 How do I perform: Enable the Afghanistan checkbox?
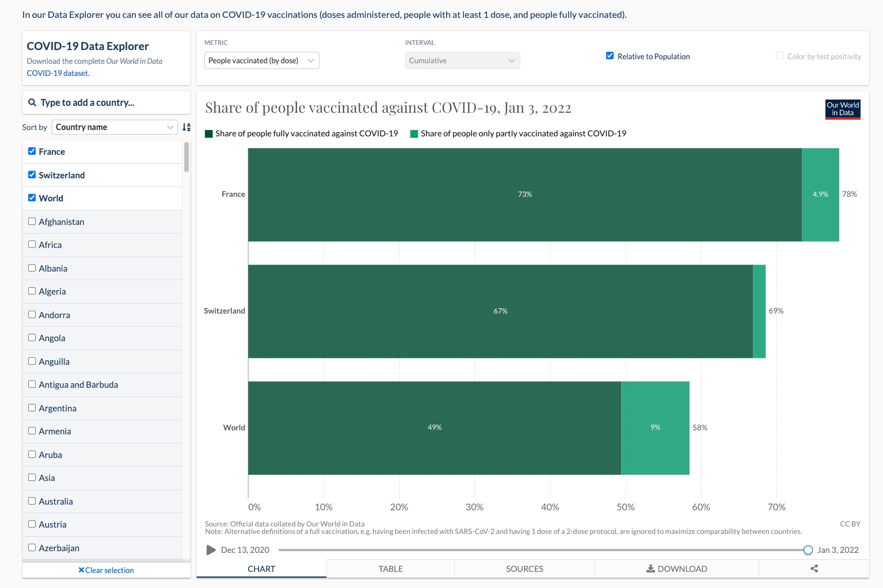(x=32, y=222)
